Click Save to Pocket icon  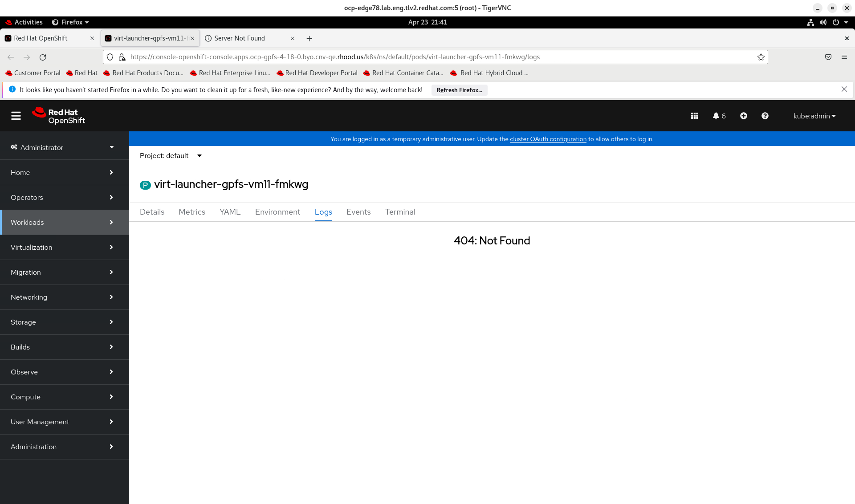(x=828, y=57)
